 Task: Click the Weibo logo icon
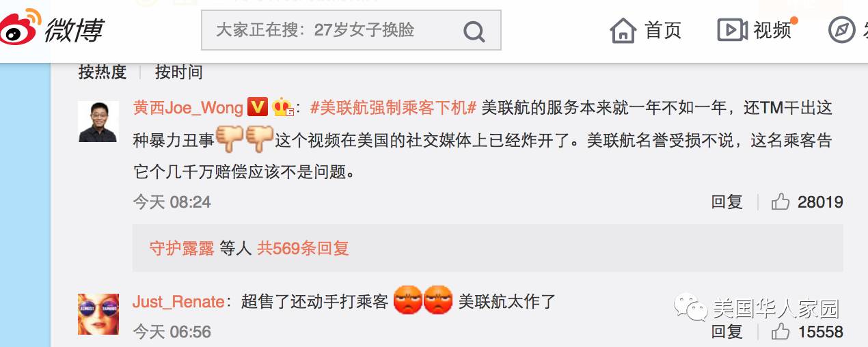[x=21, y=28]
